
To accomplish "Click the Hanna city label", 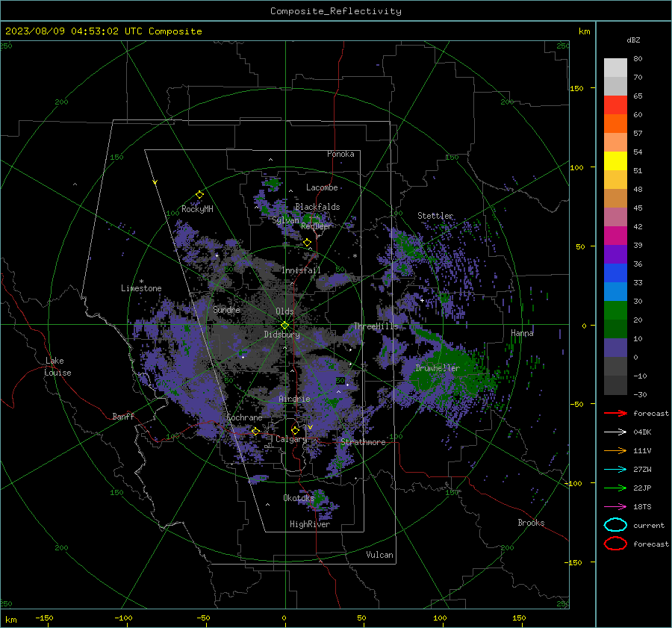I will [x=522, y=333].
